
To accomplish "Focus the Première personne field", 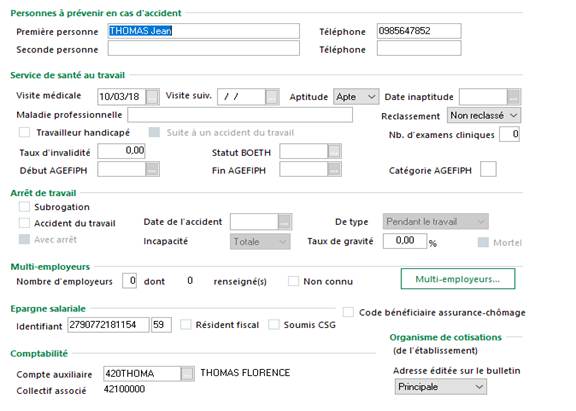I will (204, 31).
